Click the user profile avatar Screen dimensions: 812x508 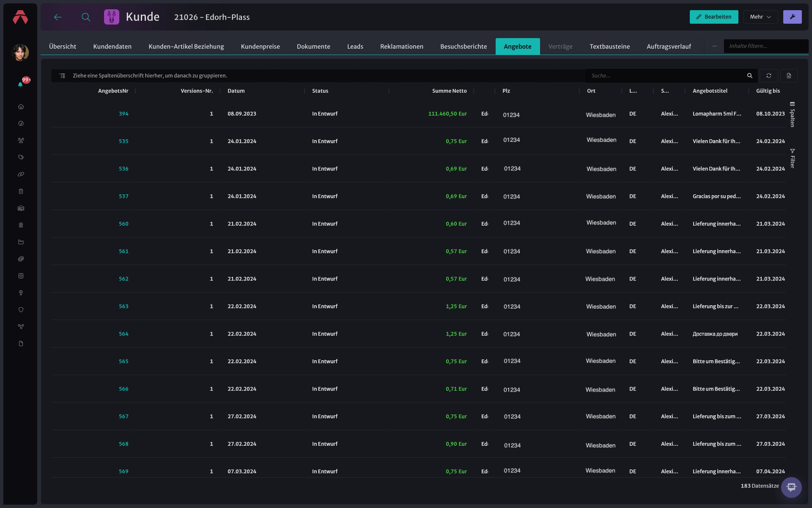tap(20, 52)
